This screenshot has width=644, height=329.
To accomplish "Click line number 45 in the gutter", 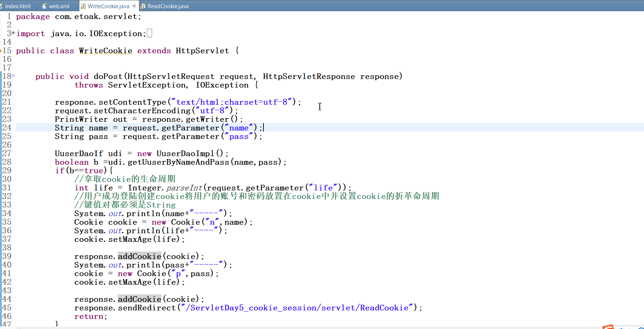I will coord(7,307).
